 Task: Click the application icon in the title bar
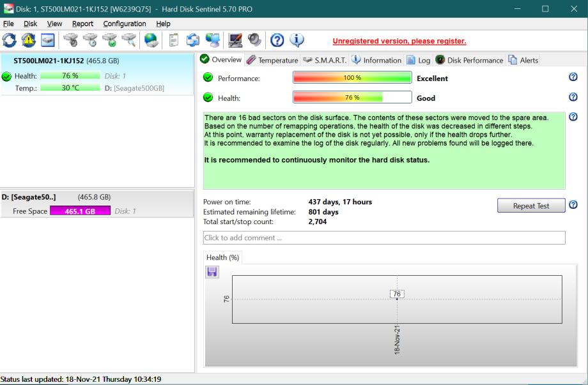pyautogui.click(x=8, y=8)
